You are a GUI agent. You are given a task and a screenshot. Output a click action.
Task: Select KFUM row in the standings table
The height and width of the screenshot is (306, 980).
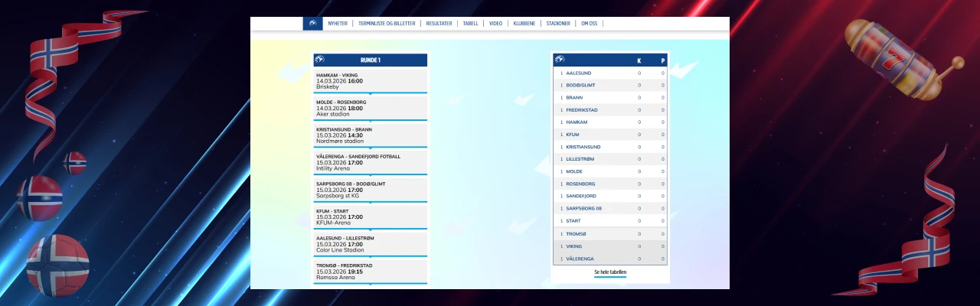tap(610, 135)
